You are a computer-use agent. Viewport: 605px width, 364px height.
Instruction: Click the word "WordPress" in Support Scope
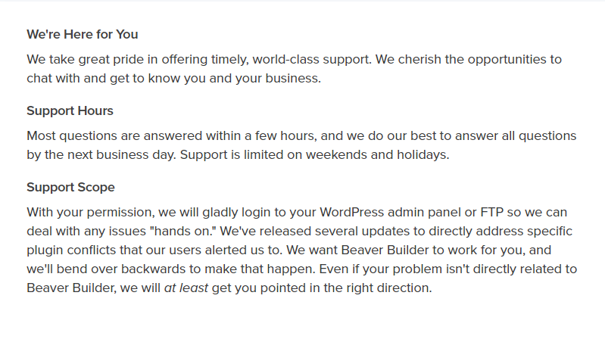(351, 213)
